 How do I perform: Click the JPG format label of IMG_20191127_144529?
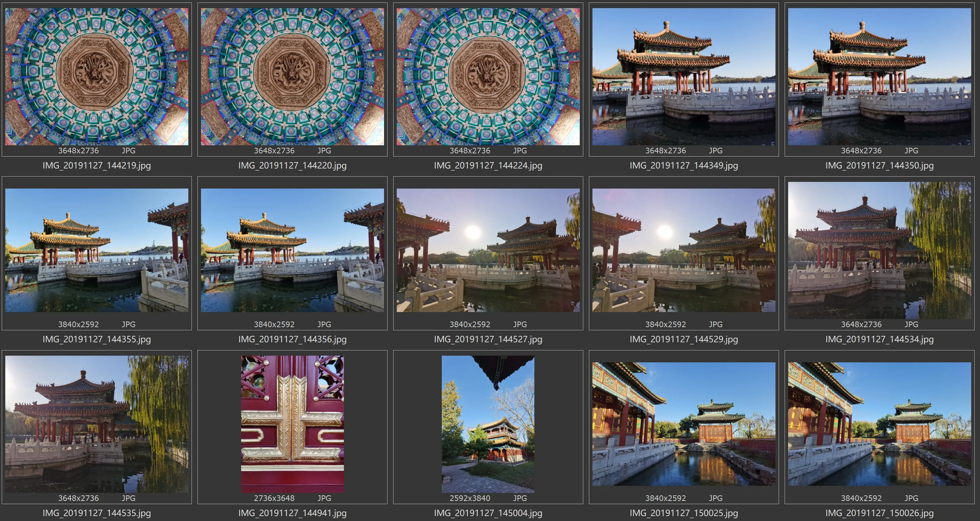(x=716, y=324)
